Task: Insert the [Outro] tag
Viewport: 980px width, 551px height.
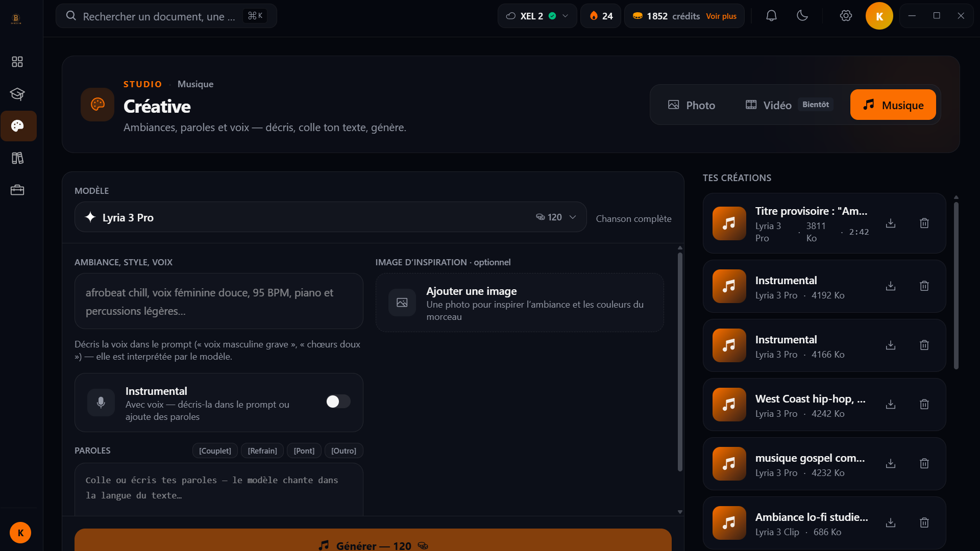Action: [344, 451]
